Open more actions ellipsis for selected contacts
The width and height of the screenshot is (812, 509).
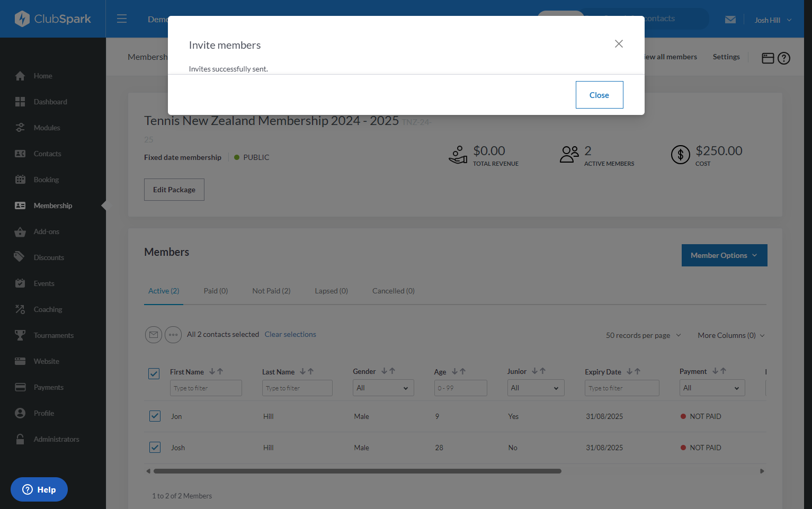[x=173, y=335]
